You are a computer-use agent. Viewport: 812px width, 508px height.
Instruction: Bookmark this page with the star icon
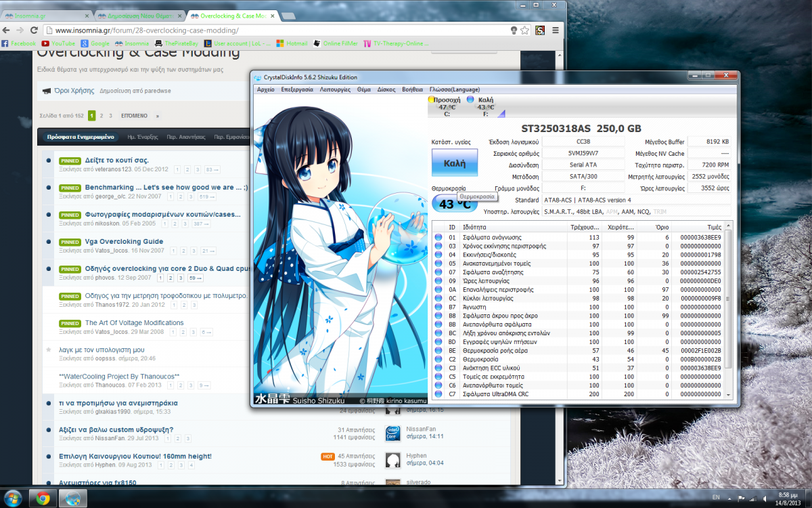pos(525,30)
